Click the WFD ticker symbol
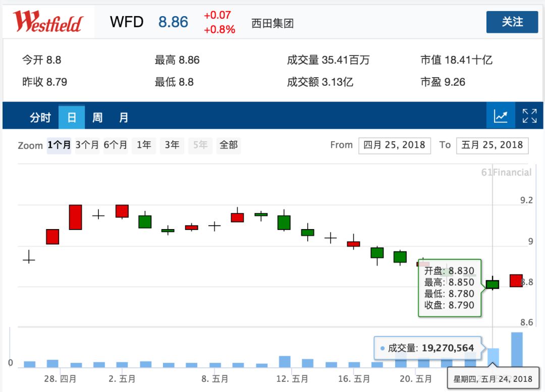 point(127,22)
